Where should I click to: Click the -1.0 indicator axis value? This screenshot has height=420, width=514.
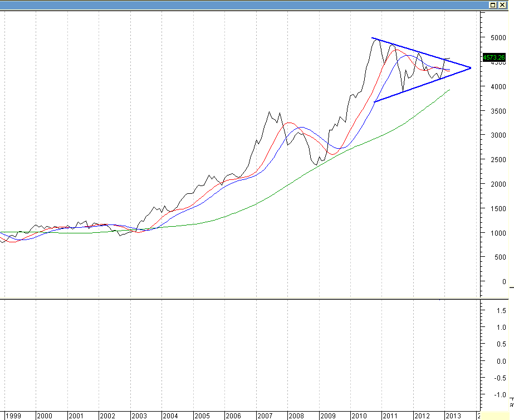(500, 394)
